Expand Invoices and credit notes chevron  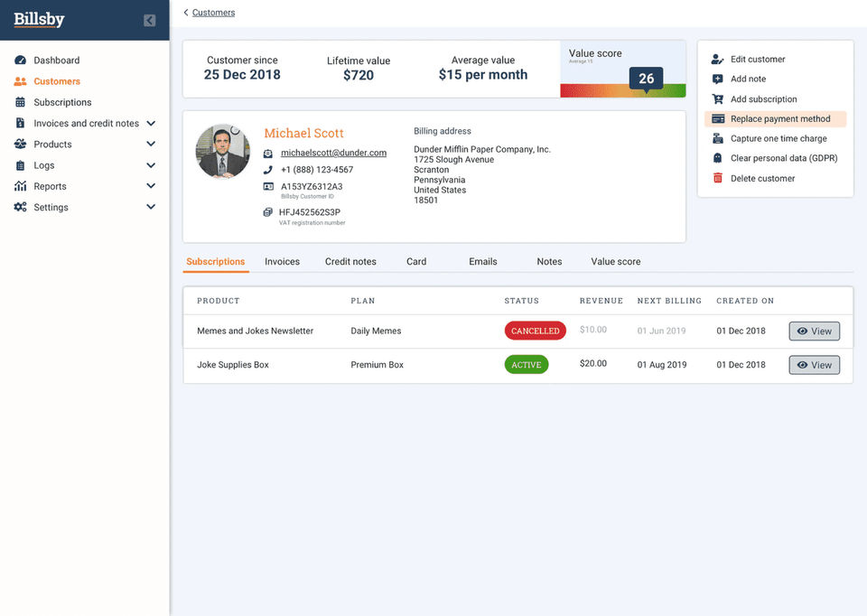[151, 123]
